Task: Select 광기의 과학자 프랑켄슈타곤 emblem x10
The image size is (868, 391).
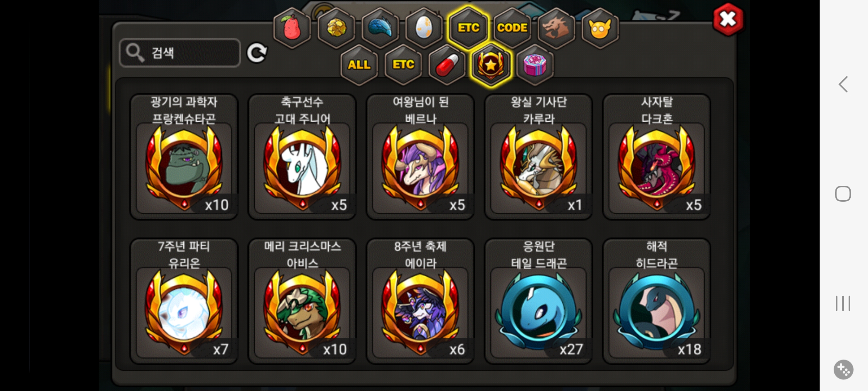Action: pos(184,157)
